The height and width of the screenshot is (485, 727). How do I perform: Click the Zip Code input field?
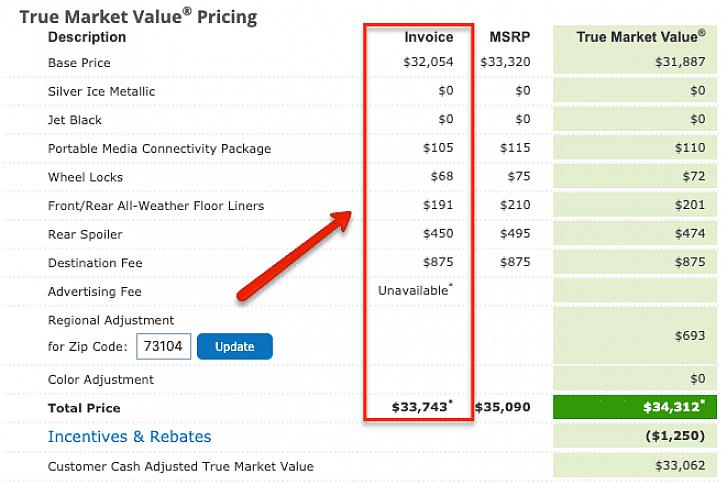[x=164, y=346]
